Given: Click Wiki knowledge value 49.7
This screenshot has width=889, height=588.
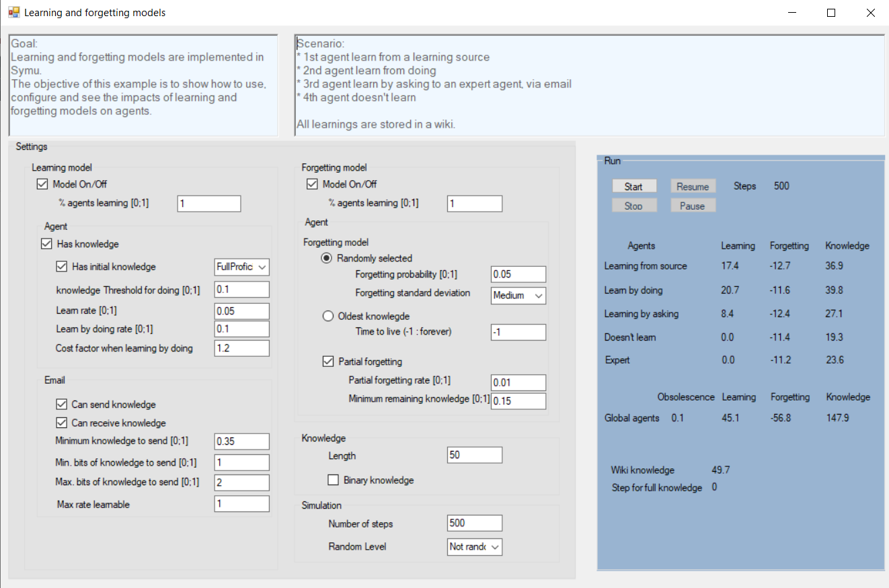Looking at the screenshot, I should click(721, 470).
